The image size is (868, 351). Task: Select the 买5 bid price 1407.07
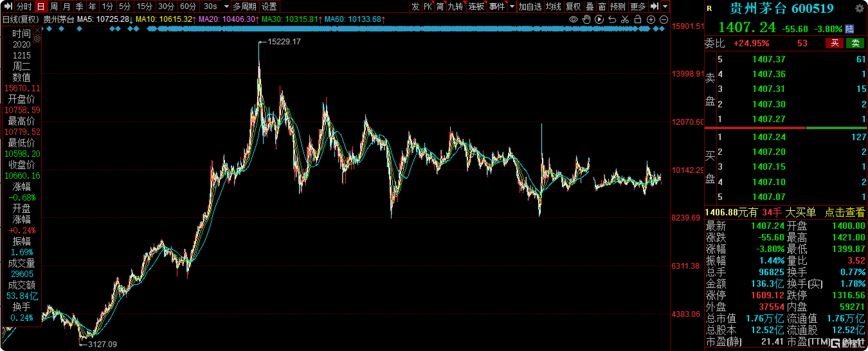click(769, 197)
